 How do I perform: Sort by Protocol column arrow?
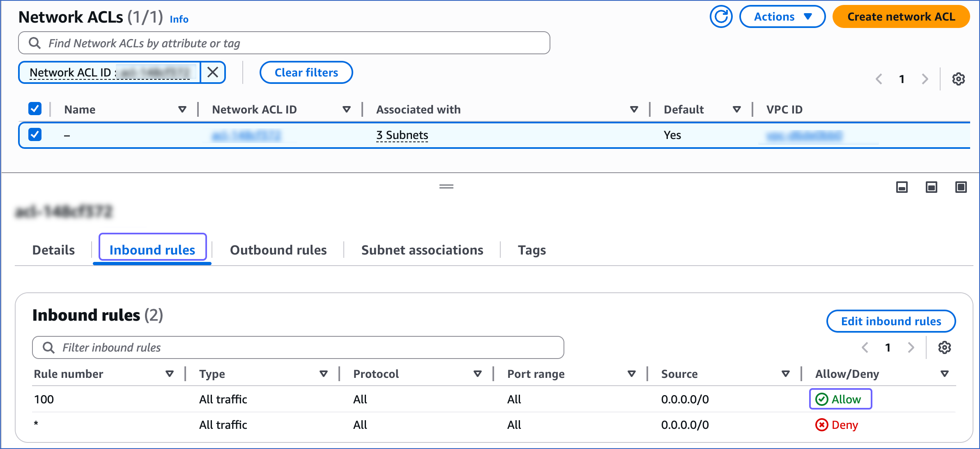[x=478, y=374]
